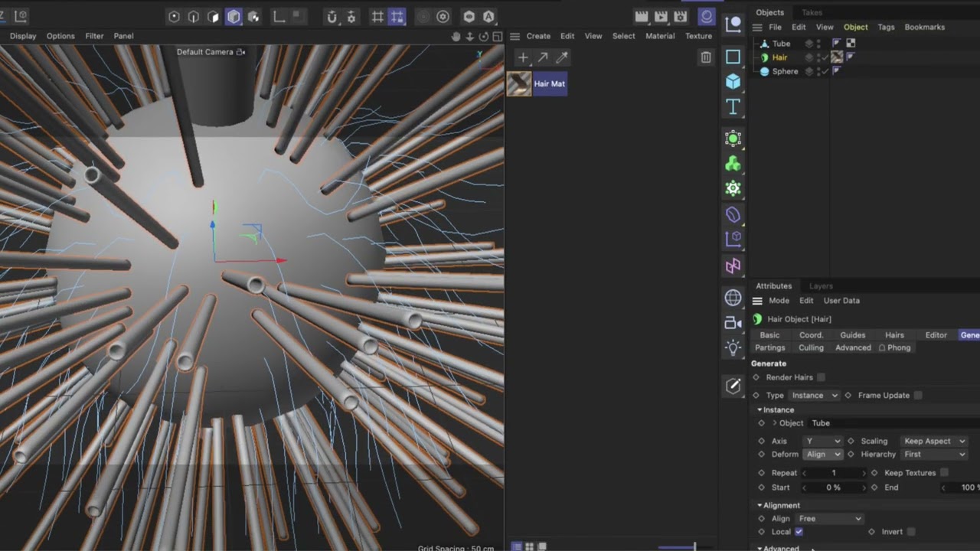
Task: Open the snap settings gear icon
Action: [351, 17]
